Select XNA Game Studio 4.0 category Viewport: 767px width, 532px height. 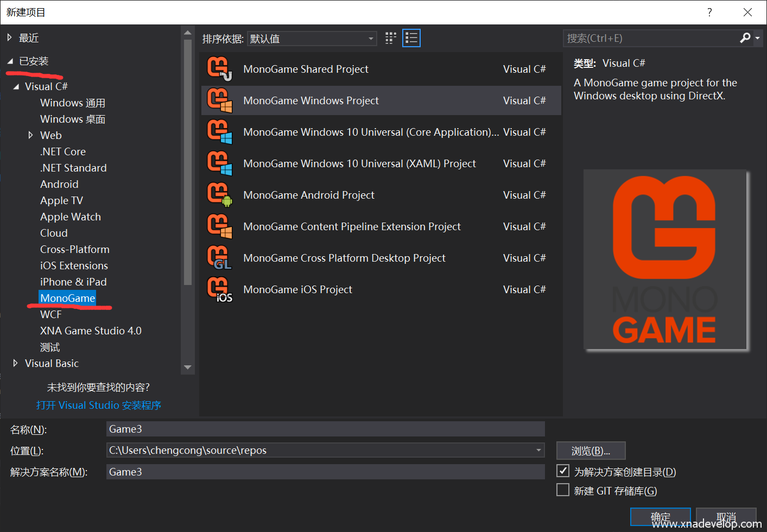pos(91,331)
